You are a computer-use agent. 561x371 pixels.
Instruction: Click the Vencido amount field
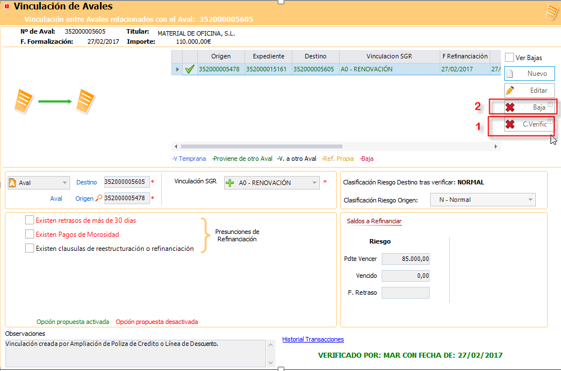tap(406, 276)
